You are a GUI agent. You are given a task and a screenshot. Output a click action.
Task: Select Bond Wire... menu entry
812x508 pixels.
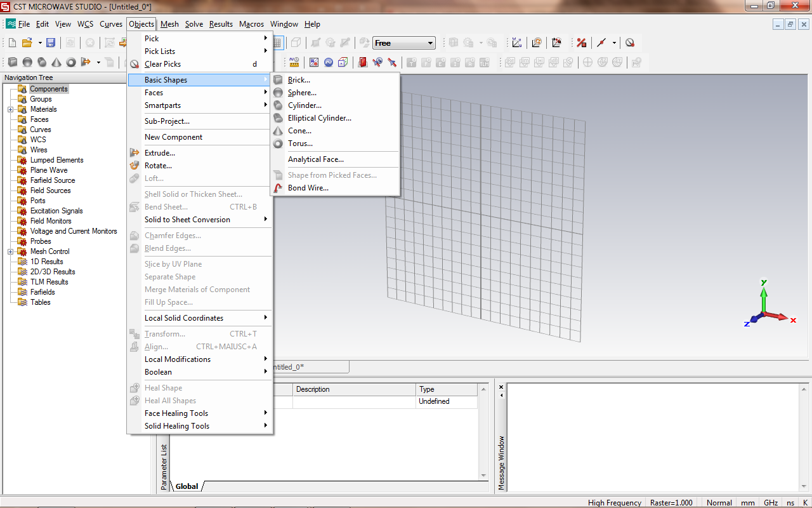335,188
